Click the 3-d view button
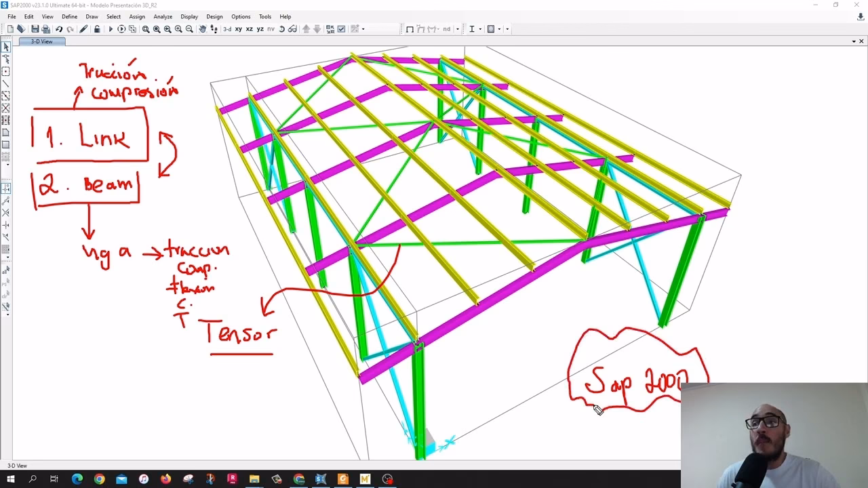The width and height of the screenshot is (868, 488). click(x=227, y=29)
